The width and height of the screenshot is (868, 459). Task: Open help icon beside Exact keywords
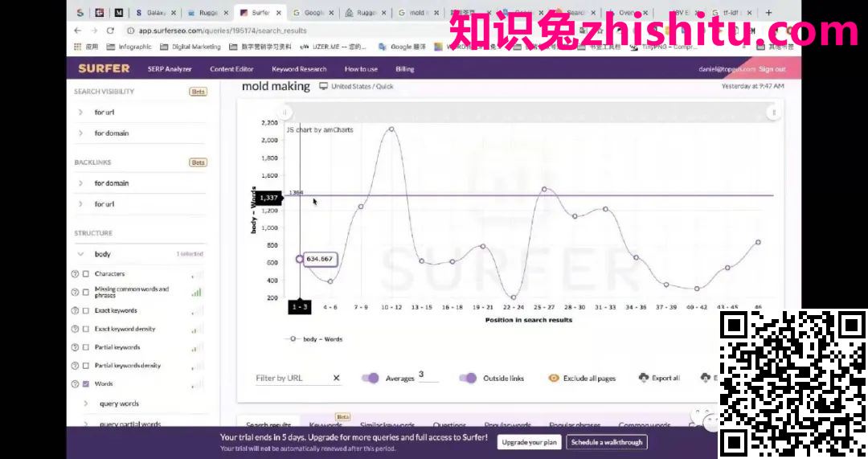(76, 310)
